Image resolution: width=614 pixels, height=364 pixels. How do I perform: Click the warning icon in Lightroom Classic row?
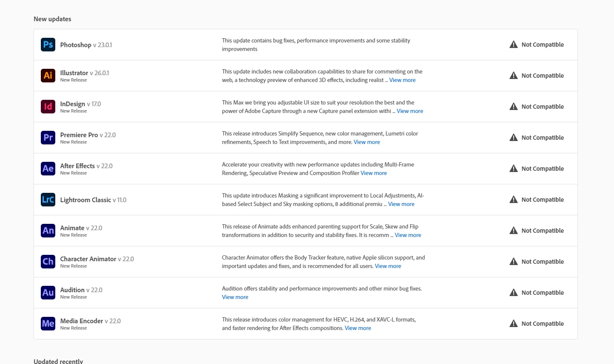tap(514, 200)
